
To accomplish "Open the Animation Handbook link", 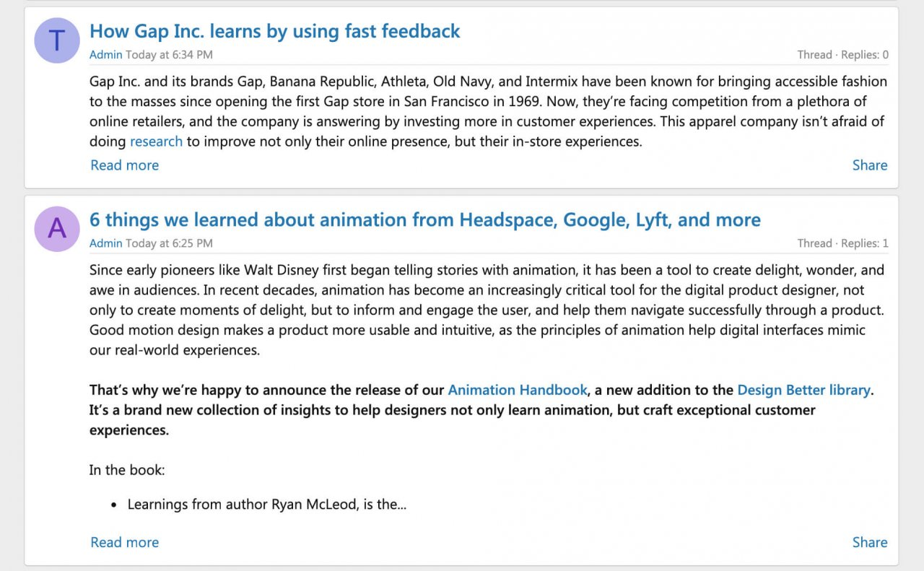I will tap(517, 390).
